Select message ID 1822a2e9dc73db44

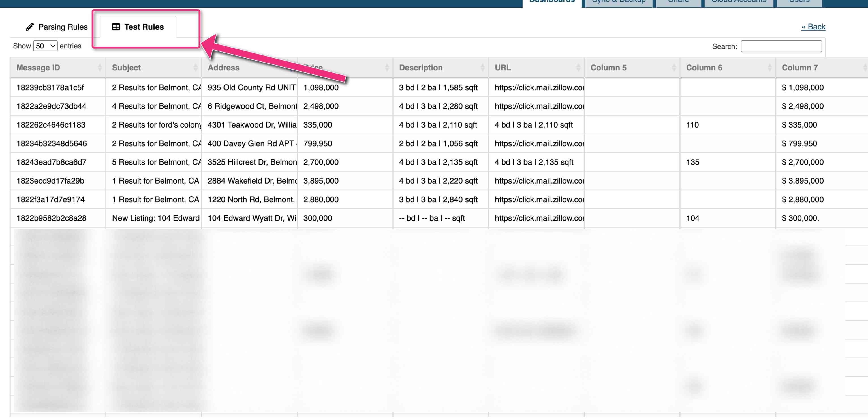52,106
